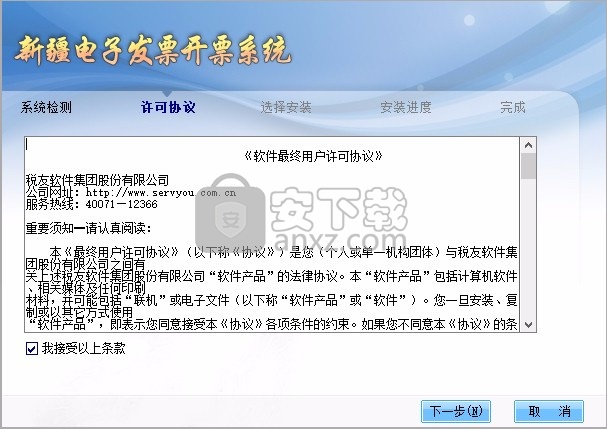
Task: Click the license scrollbar down arrow
Action: (528, 324)
